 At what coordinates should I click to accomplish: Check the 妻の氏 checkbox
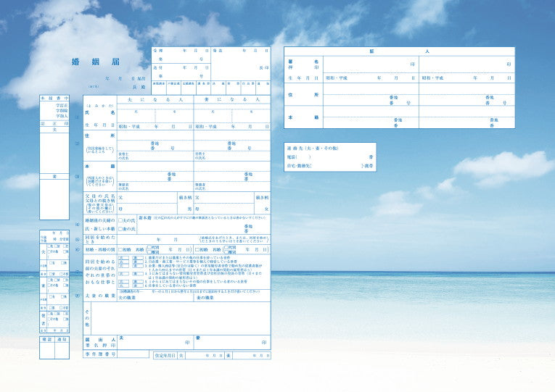120,230
